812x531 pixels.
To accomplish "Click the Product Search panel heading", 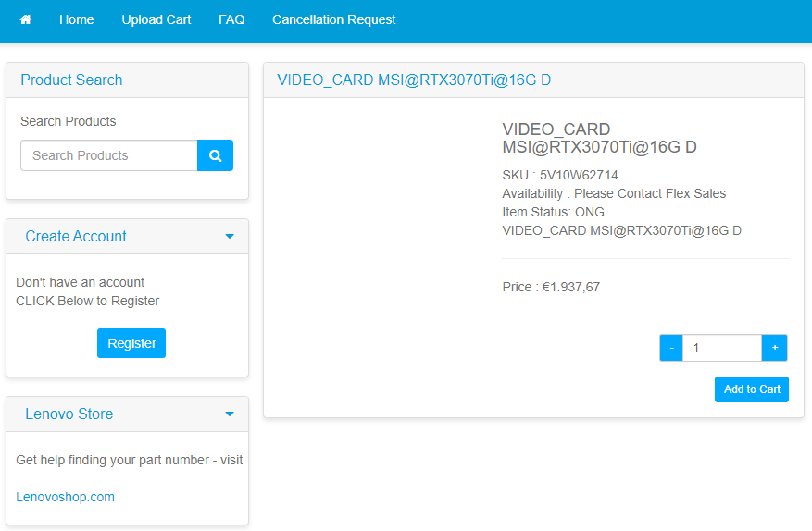I will coord(71,80).
